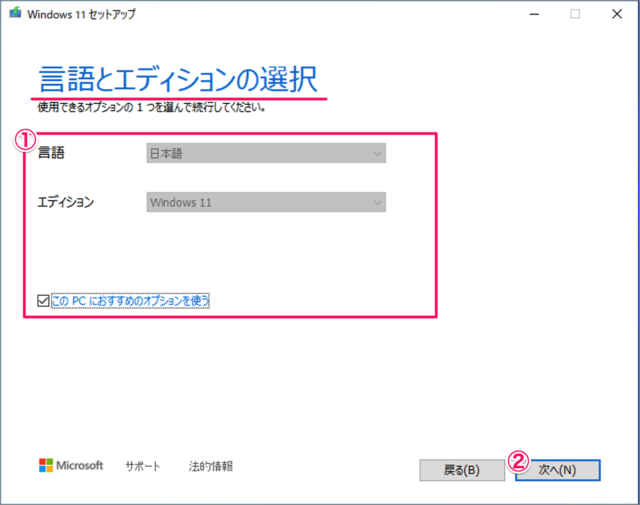
Task: Expand the arrow on the Windows 11 combo box
Action: point(376,202)
